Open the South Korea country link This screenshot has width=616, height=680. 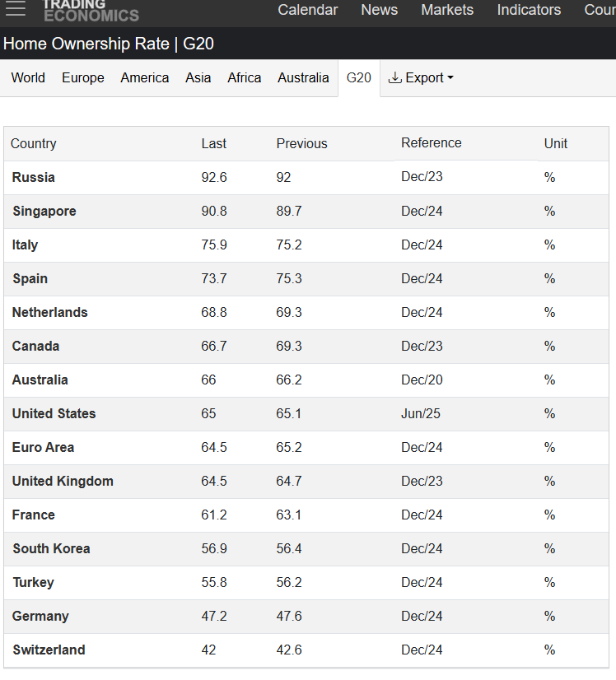pos(51,548)
